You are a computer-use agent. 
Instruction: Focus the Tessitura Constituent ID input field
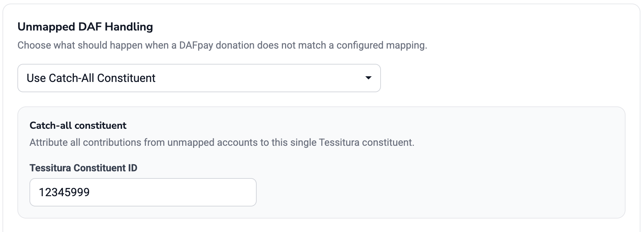(x=143, y=192)
